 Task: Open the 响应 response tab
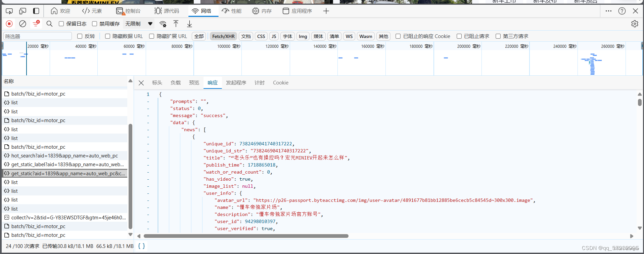coord(213,83)
